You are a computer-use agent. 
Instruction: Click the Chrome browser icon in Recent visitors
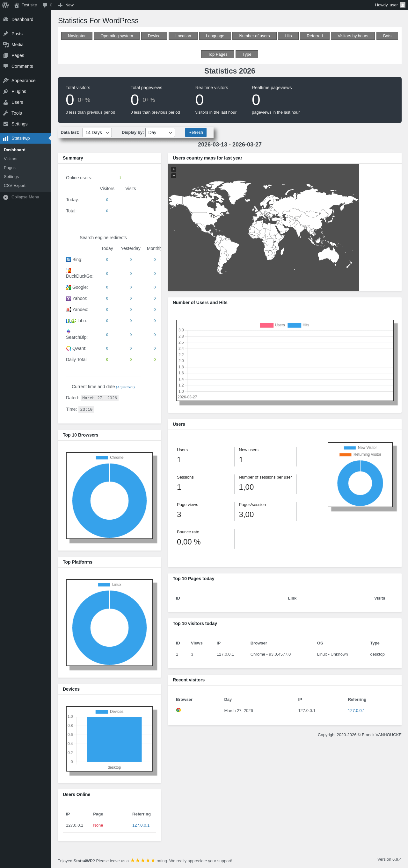178,710
